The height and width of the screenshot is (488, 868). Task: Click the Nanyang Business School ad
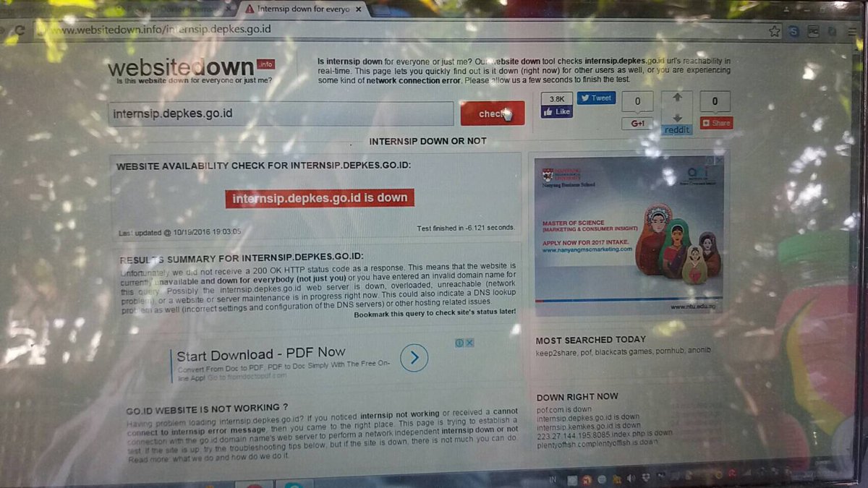tap(629, 235)
